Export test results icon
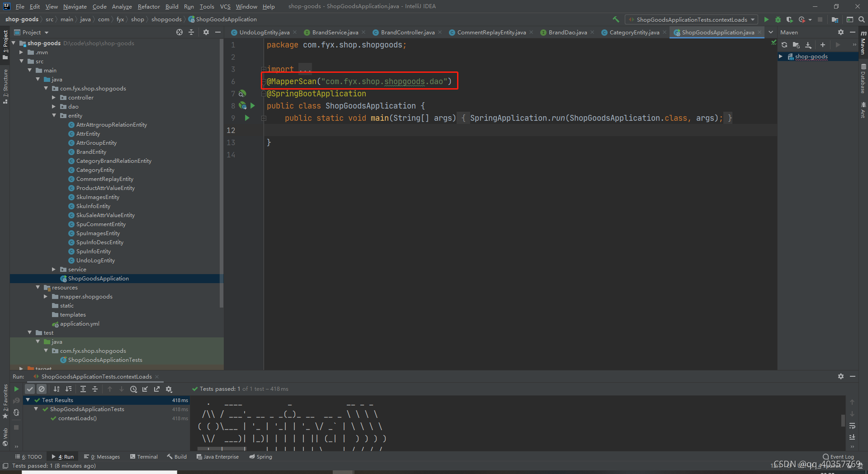Viewport: 868px width, 474px height. pyautogui.click(x=157, y=389)
